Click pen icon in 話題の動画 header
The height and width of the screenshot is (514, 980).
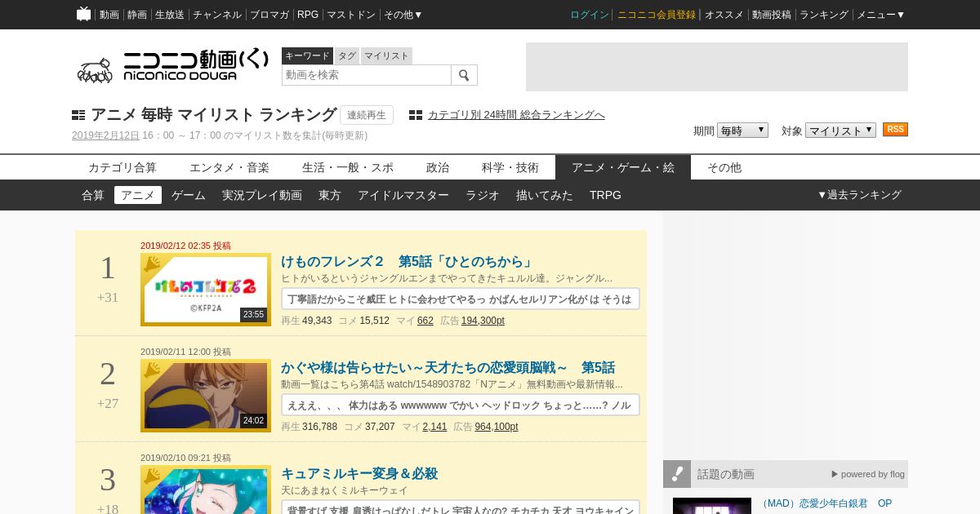click(677, 474)
